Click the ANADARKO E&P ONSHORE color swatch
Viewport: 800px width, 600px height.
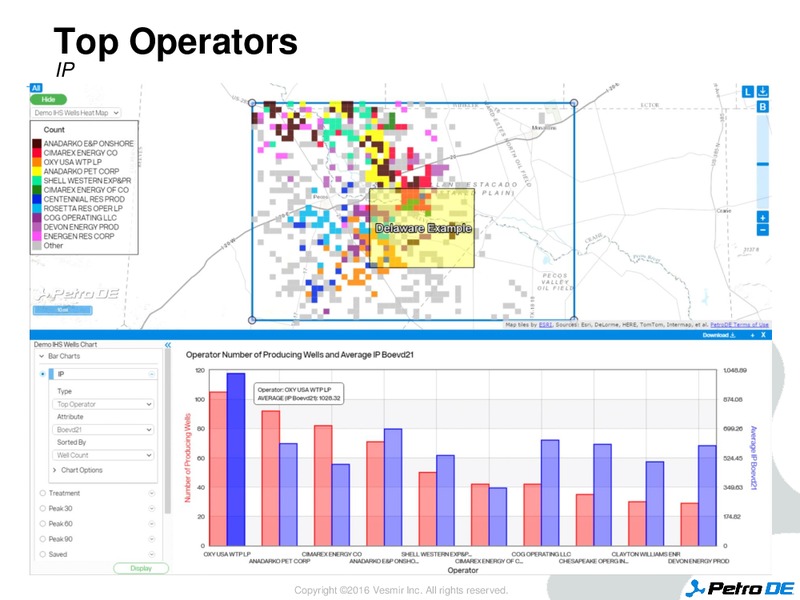(x=37, y=144)
